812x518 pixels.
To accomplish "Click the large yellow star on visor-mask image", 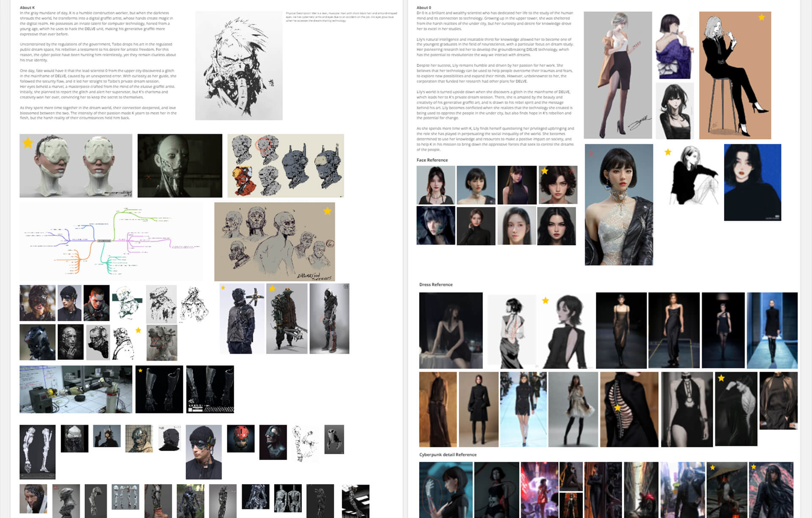I will pyautogui.click(x=28, y=143).
